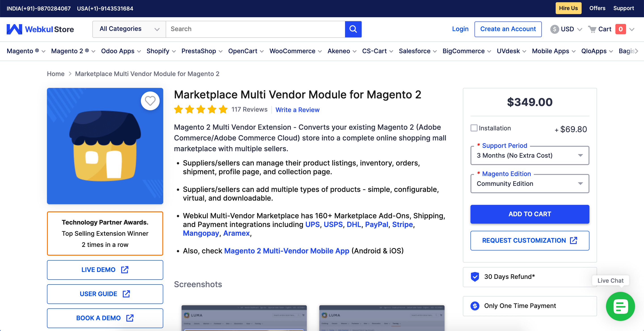This screenshot has width=644, height=331.
Task: Click in the Search text field
Action: coord(255,29)
